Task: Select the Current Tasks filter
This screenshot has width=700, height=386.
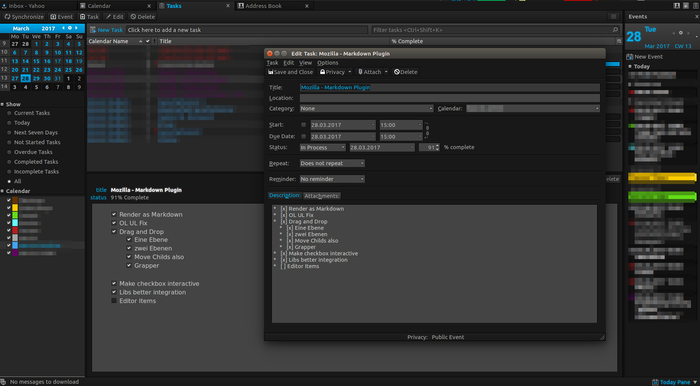Action: tap(32, 113)
